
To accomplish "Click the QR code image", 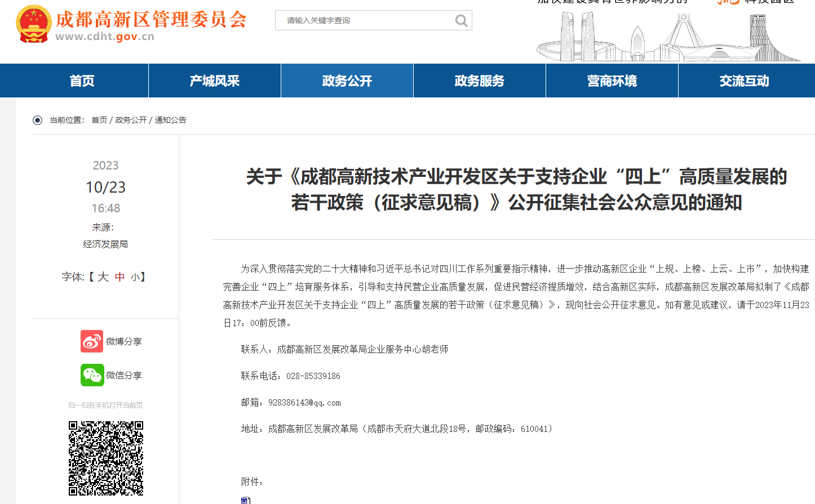I will (x=106, y=458).
